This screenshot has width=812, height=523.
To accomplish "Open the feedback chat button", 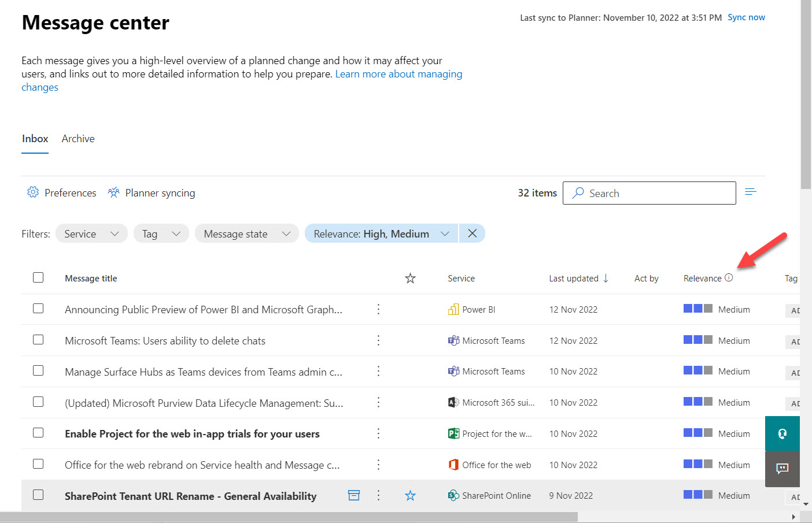I will pyautogui.click(x=783, y=469).
